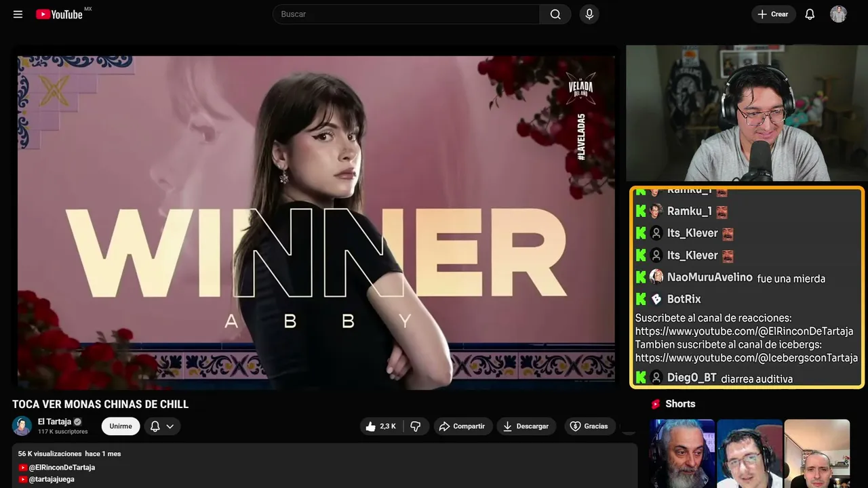Image resolution: width=868 pixels, height=488 pixels.
Task: Click NaoMuruAvelino username in chat
Action: [709, 277]
